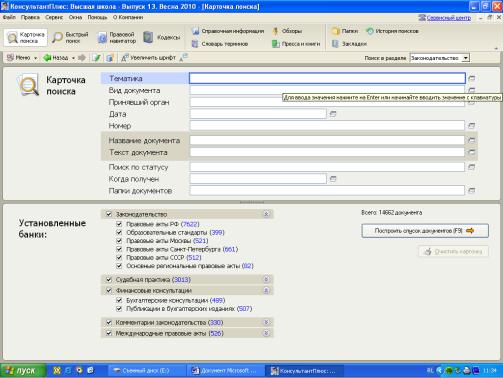
Task: Expand Комментарии законодательства group
Action: point(266,322)
